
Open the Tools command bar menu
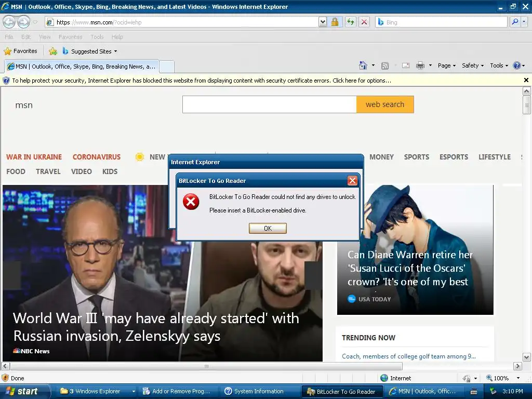499,65
